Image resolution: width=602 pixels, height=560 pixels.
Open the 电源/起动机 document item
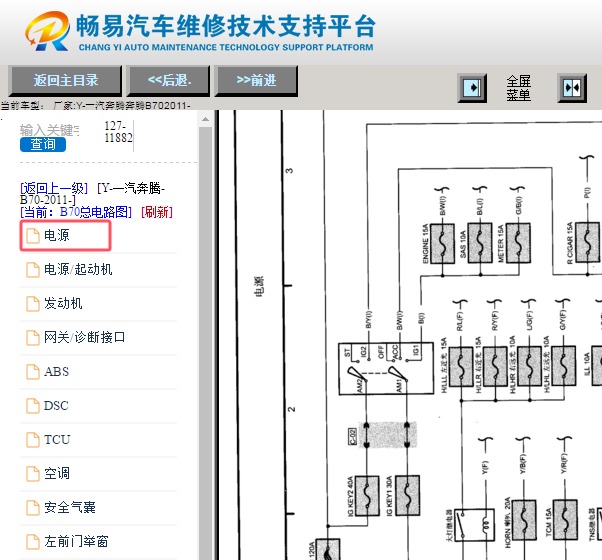click(x=78, y=269)
